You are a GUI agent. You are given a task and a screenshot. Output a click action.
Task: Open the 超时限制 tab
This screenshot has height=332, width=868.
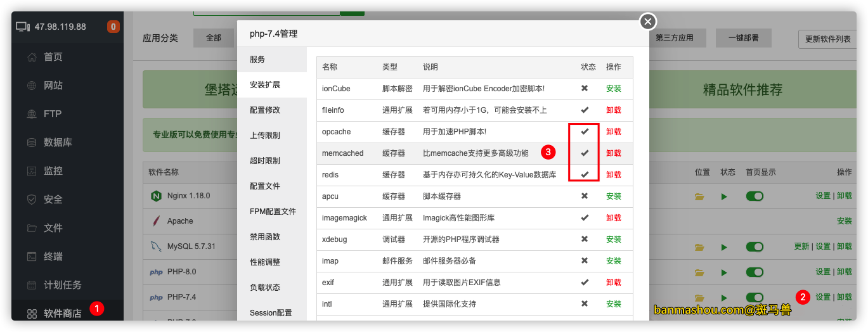[272, 160]
